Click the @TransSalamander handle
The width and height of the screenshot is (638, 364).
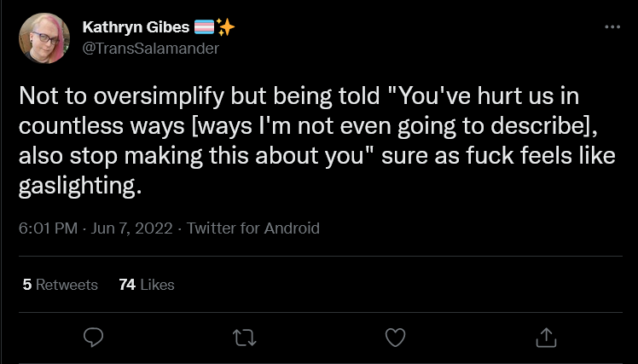pyautogui.click(x=151, y=49)
